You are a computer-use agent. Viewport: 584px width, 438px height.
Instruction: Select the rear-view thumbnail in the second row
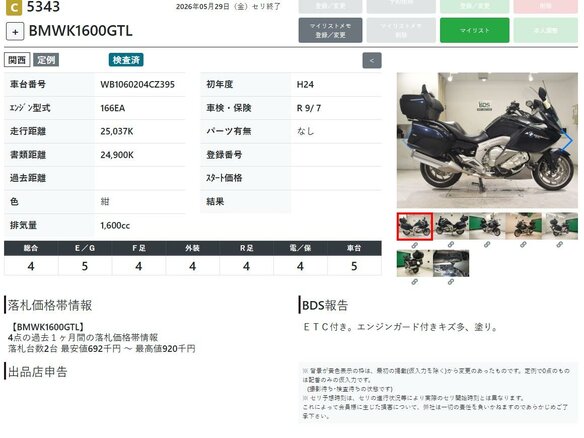pos(415,264)
